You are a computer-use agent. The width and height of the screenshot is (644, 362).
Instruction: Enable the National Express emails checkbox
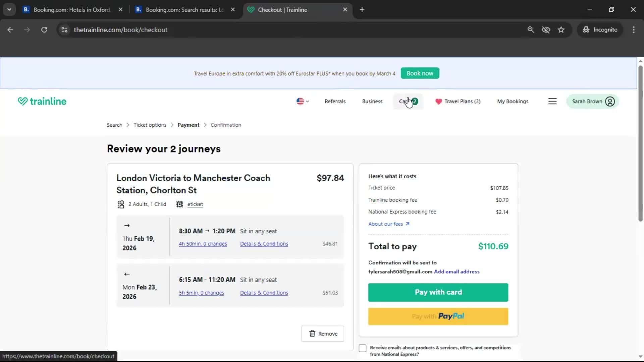363,349
